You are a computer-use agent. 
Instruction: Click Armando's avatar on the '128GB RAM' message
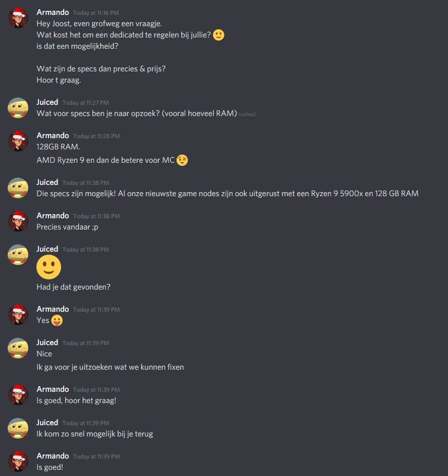(18, 141)
